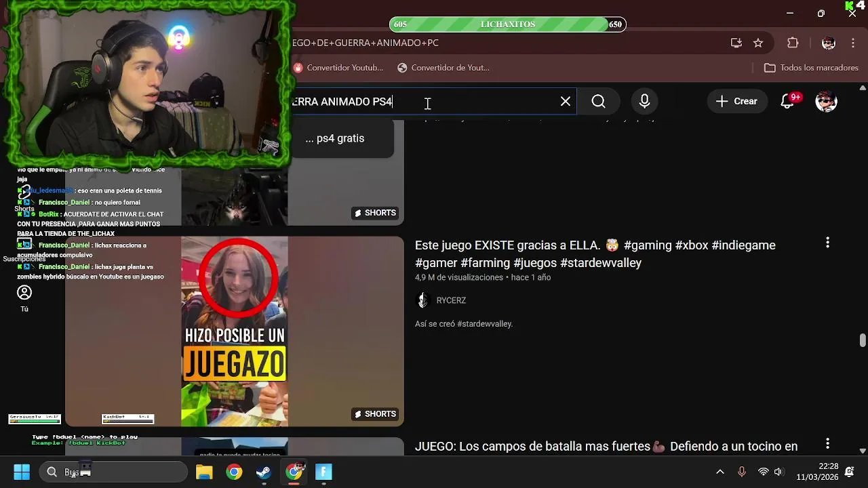
Task: Open 'Todos los marcadores' folder
Action: click(x=811, y=68)
